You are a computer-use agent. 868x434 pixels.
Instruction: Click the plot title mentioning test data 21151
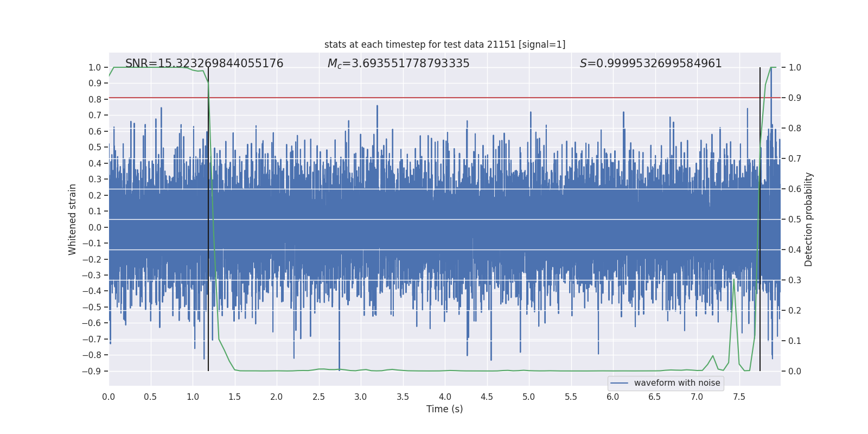[445, 44]
